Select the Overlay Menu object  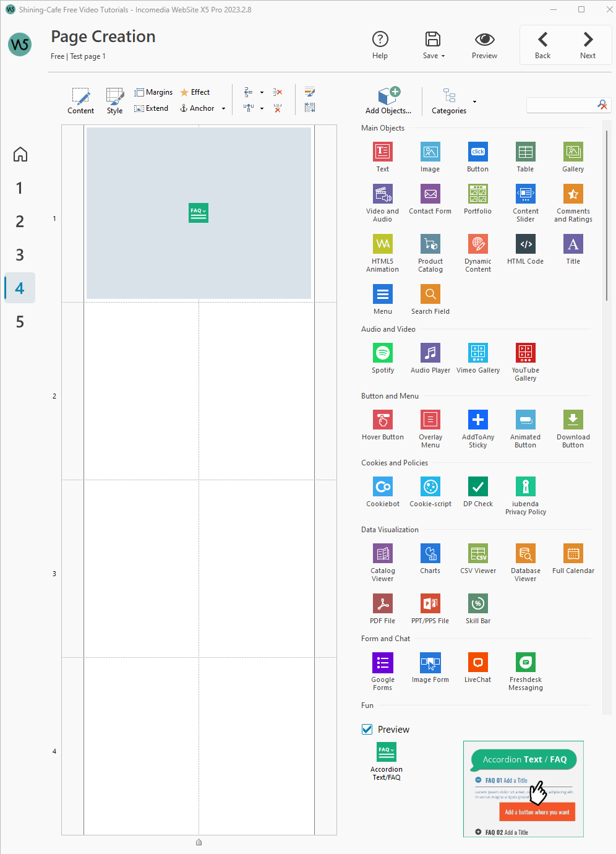coord(430,420)
